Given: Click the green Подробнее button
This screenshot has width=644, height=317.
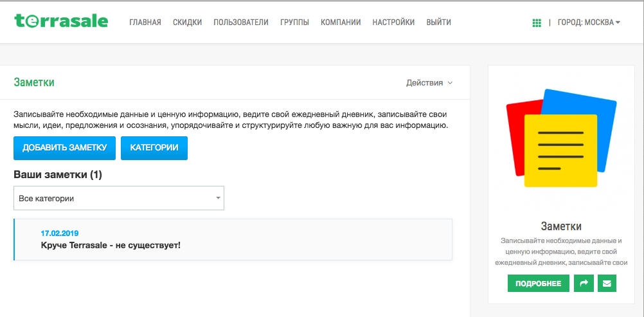Looking at the screenshot, I should (x=538, y=284).
